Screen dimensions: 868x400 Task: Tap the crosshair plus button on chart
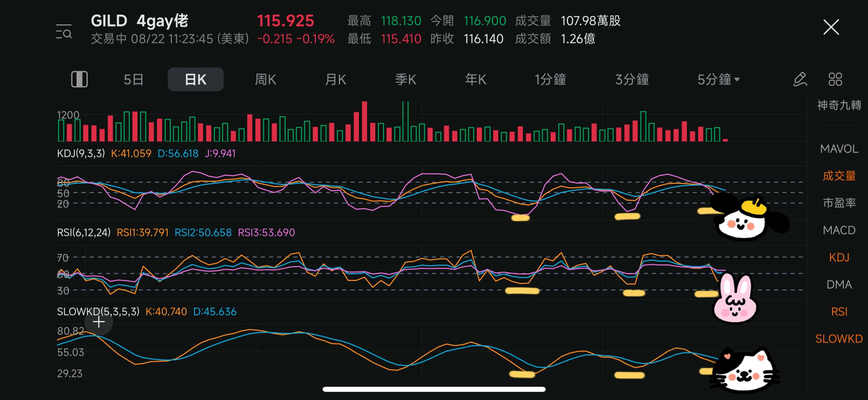click(x=99, y=322)
